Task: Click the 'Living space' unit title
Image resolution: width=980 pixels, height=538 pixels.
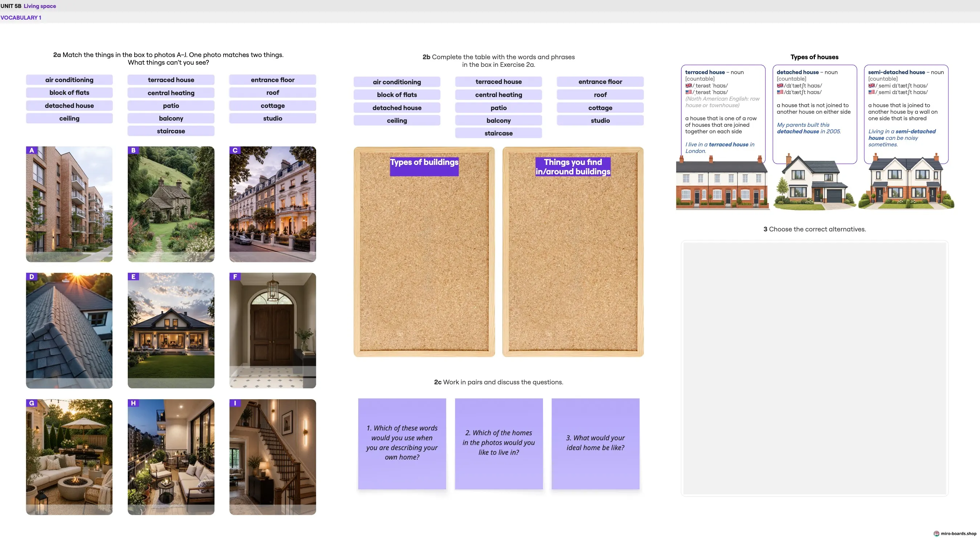Action: [40, 6]
